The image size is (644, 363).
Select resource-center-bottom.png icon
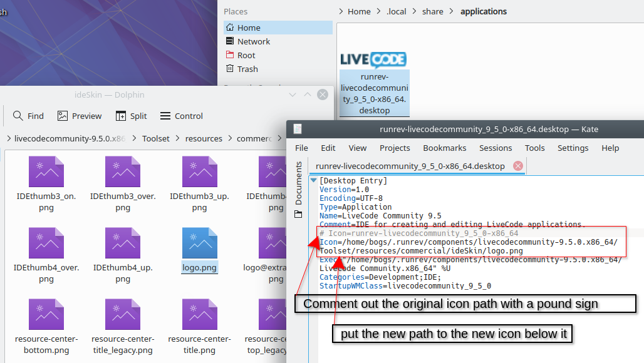tap(46, 314)
